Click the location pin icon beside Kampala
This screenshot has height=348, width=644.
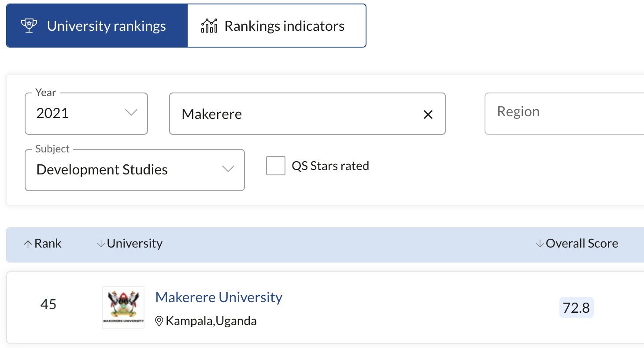point(159,321)
